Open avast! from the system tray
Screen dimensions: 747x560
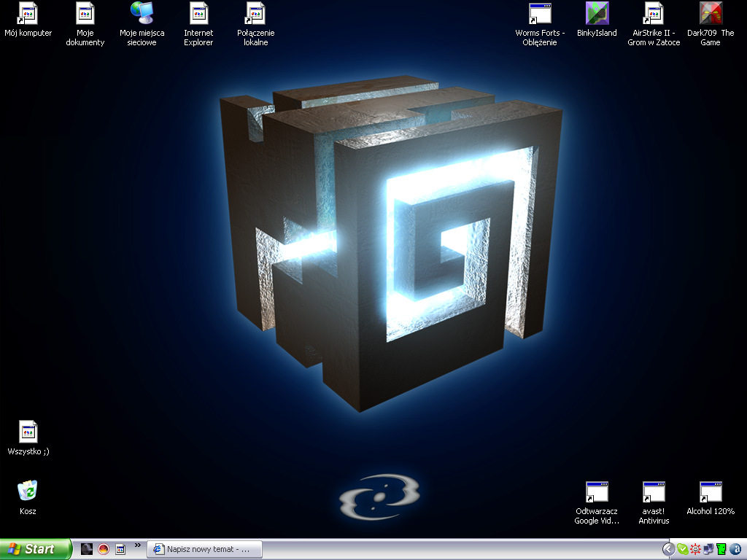(x=694, y=548)
